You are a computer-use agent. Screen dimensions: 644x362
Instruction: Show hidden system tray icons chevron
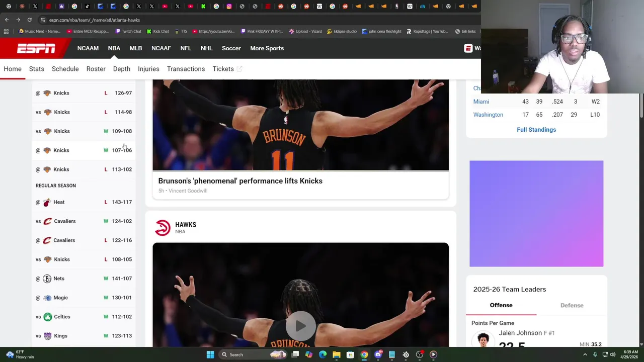(585, 354)
